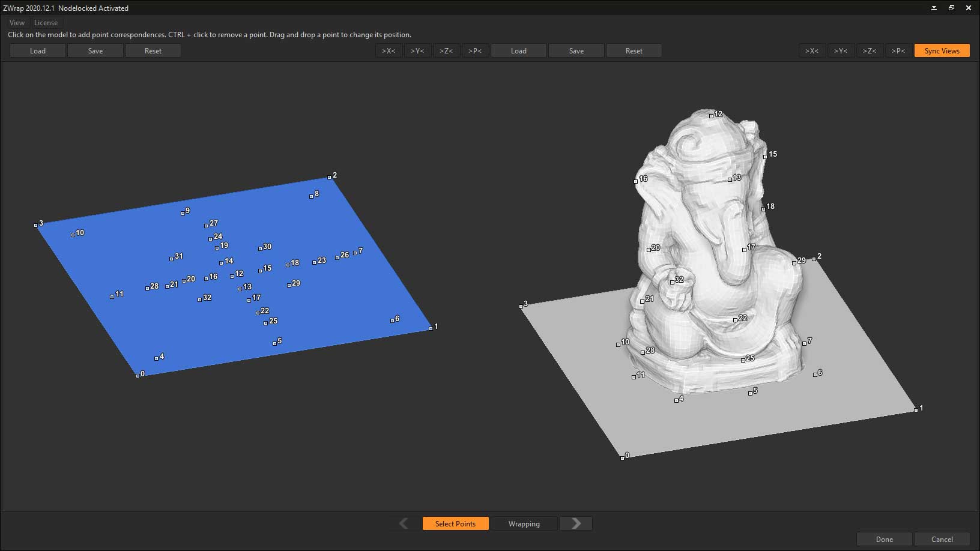980x551 pixels.
Task: Save points from the right viewport
Action: click(x=576, y=51)
